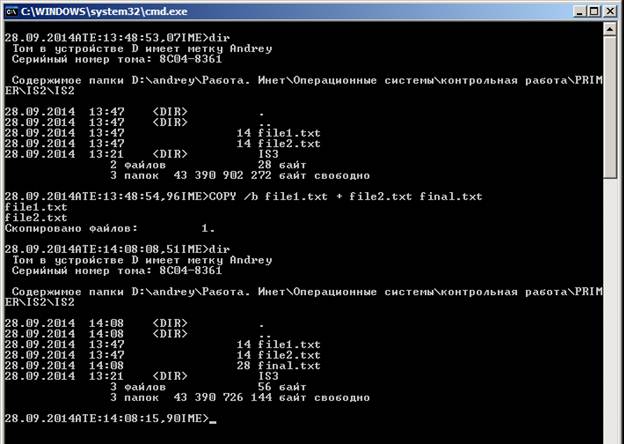Image resolution: width=624 pixels, height=444 pixels.
Task: Click the prompt line at 14:08:08,51 with dir
Action: click(x=117, y=249)
